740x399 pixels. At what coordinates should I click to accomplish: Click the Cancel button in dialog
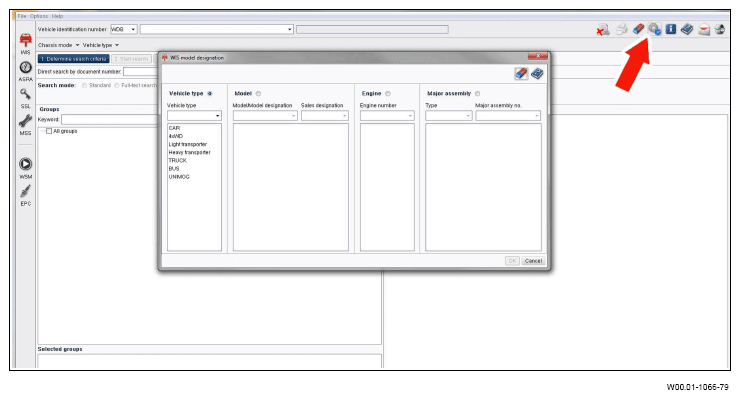click(533, 261)
